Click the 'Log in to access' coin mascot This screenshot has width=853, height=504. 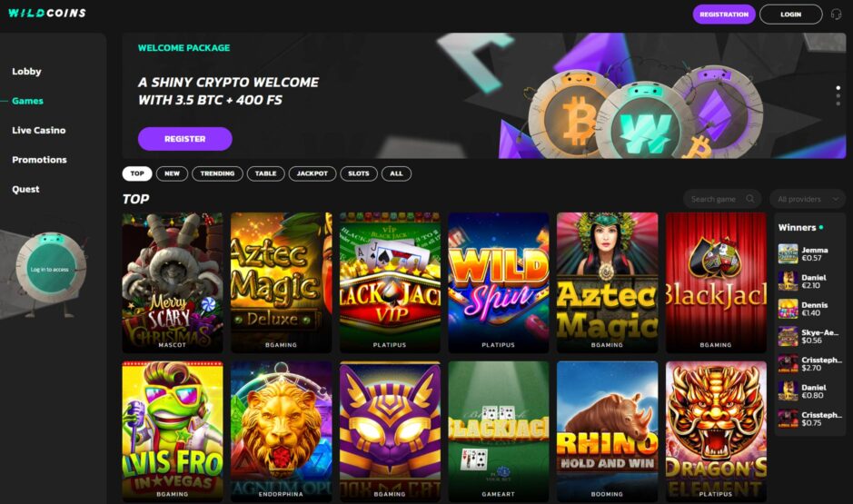[49, 269]
